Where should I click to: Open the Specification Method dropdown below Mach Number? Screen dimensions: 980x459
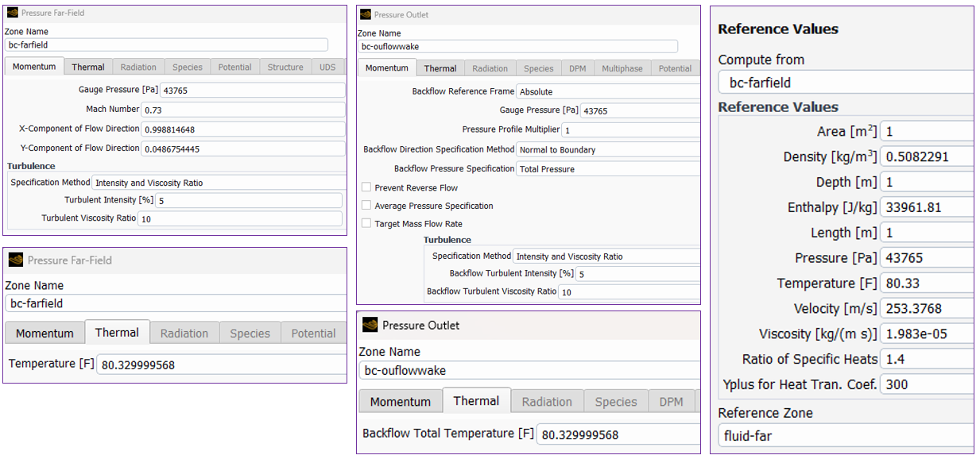219,183
